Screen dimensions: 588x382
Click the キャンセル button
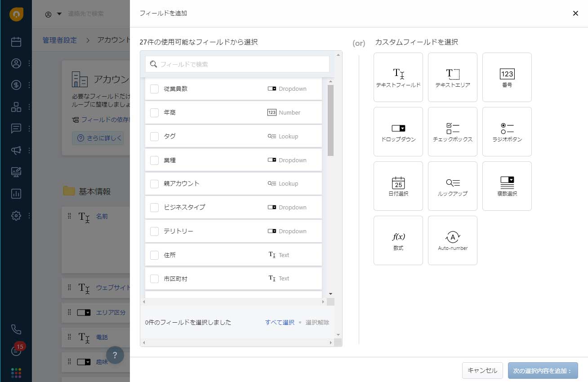click(x=482, y=371)
